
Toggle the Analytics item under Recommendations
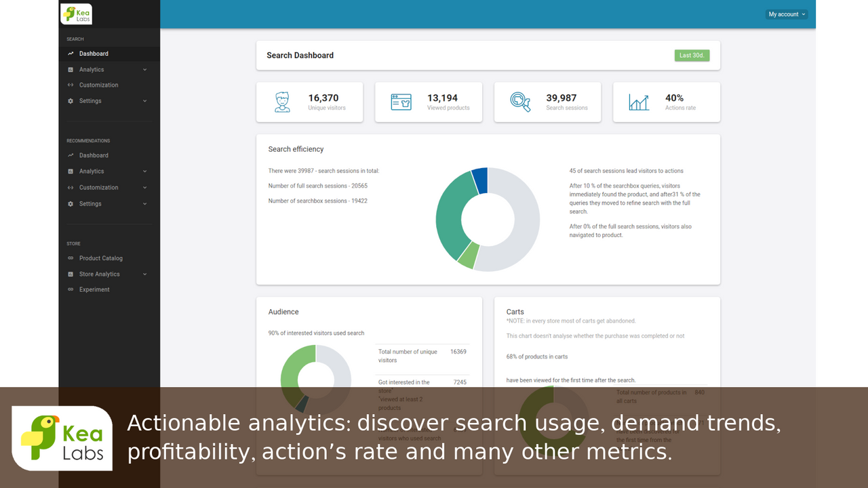coord(92,171)
